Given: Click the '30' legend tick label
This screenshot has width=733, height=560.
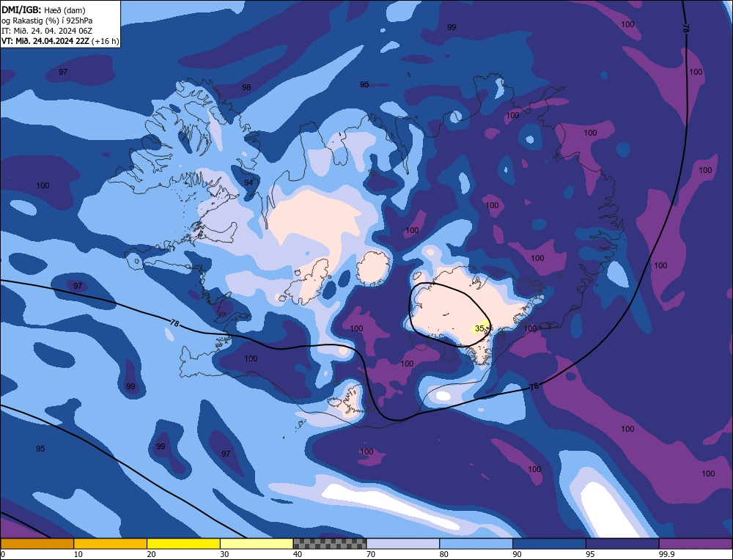Looking at the screenshot, I should click(224, 554).
